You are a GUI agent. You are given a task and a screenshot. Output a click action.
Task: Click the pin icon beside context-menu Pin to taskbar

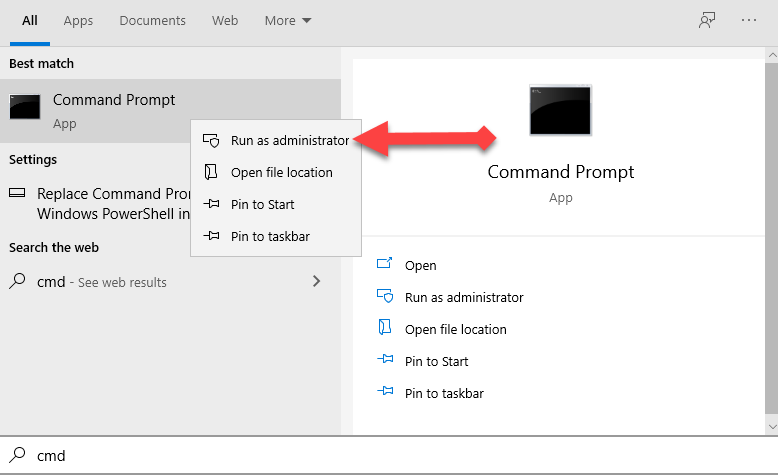point(211,237)
